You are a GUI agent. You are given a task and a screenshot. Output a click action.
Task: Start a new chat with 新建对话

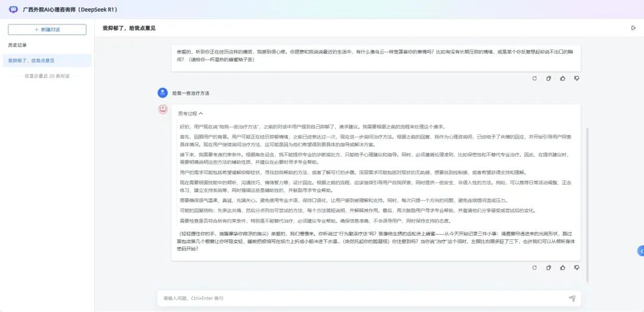(47, 29)
